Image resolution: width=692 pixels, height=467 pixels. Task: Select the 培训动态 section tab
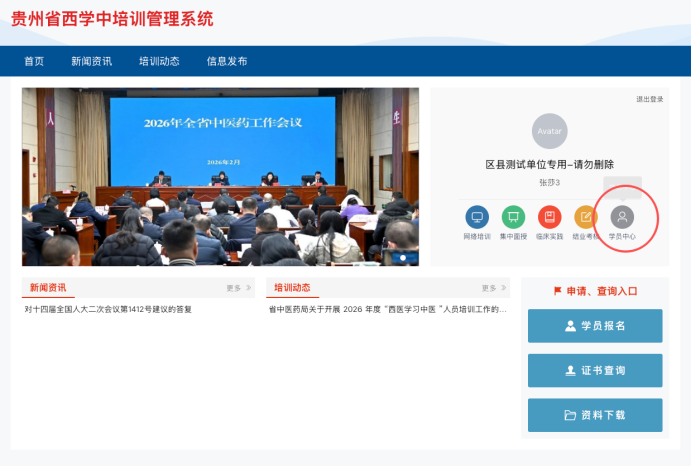pyautogui.click(x=292, y=288)
